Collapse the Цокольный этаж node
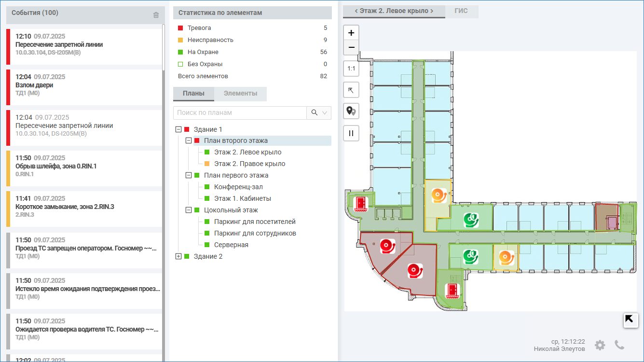The width and height of the screenshot is (644, 362). click(189, 210)
